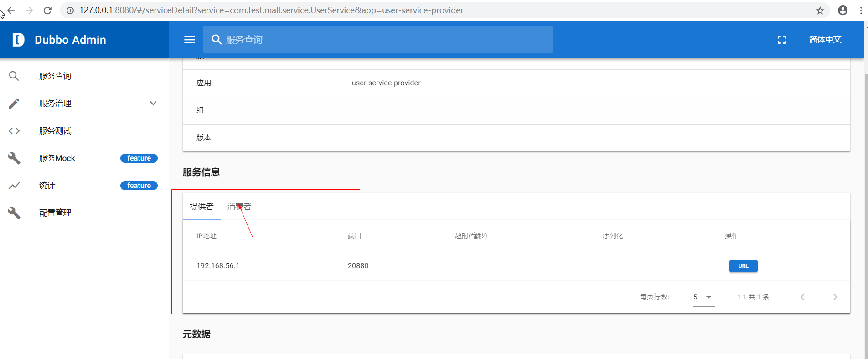Click the 操作 column header
The image size is (868, 359).
tap(732, 236)
